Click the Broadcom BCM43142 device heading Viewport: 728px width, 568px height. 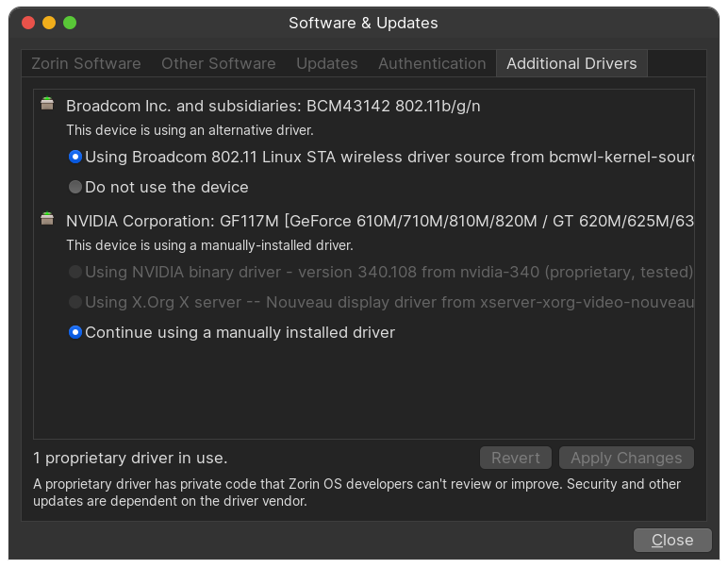(x=273, y=106)
